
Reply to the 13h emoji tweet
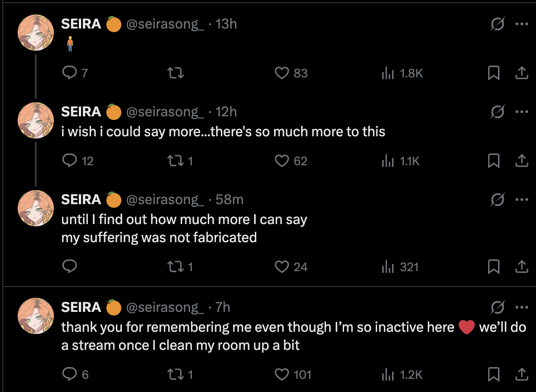[69, 73]
